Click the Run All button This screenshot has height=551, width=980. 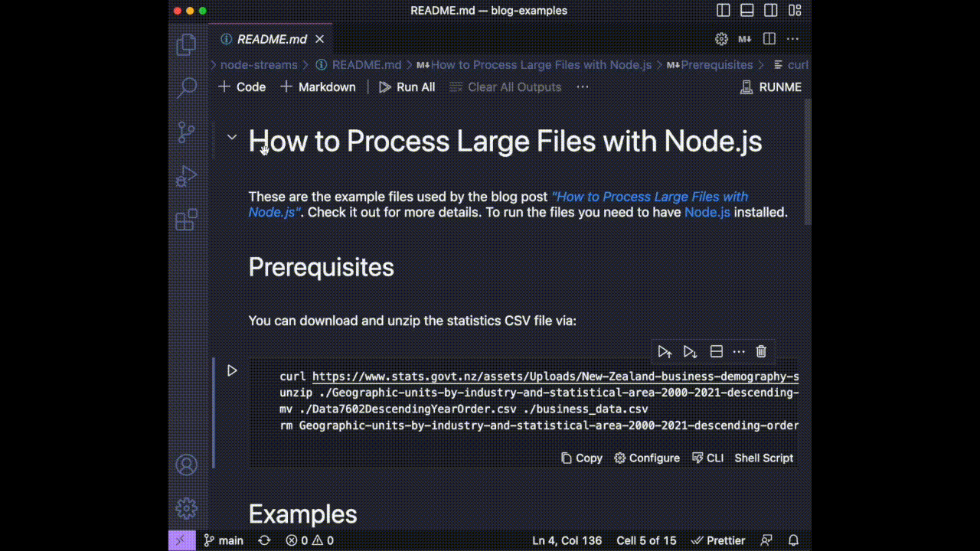click(407, 87)
